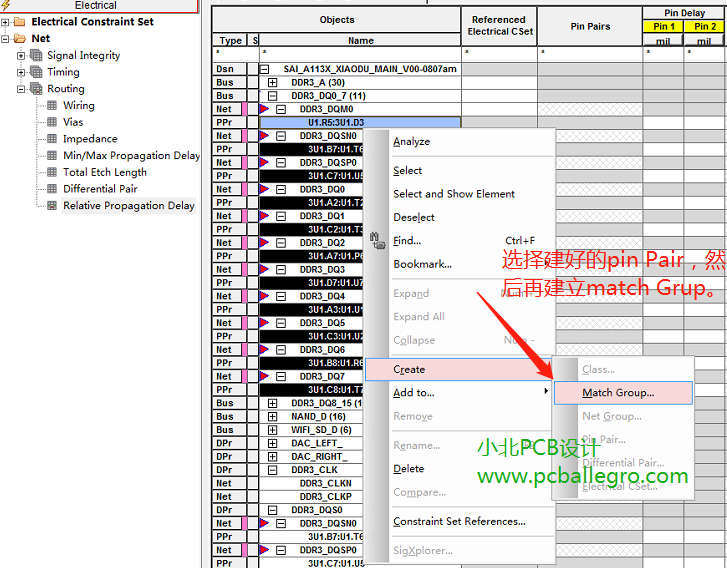The image size is (727, 568).
Task: Select the Impedance worksheet icon
Action: (x=53, y=139)
